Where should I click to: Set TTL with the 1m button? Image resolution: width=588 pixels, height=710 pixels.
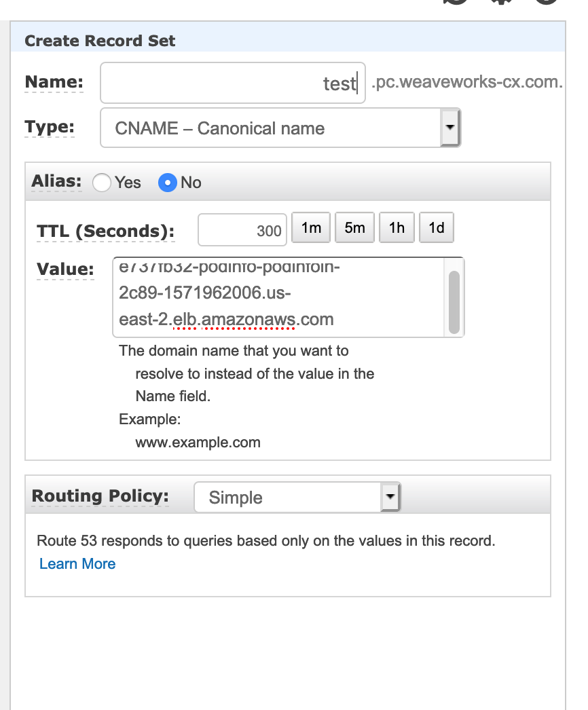[311, 227]
